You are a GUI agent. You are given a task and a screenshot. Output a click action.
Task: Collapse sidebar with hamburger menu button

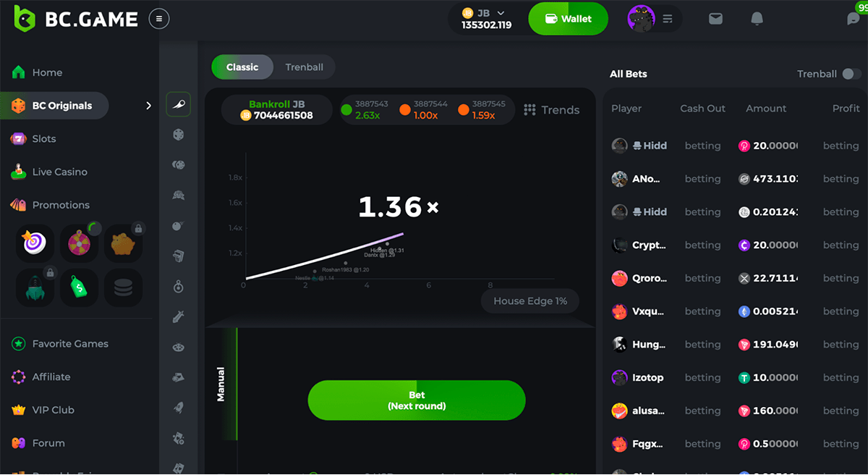159,19
